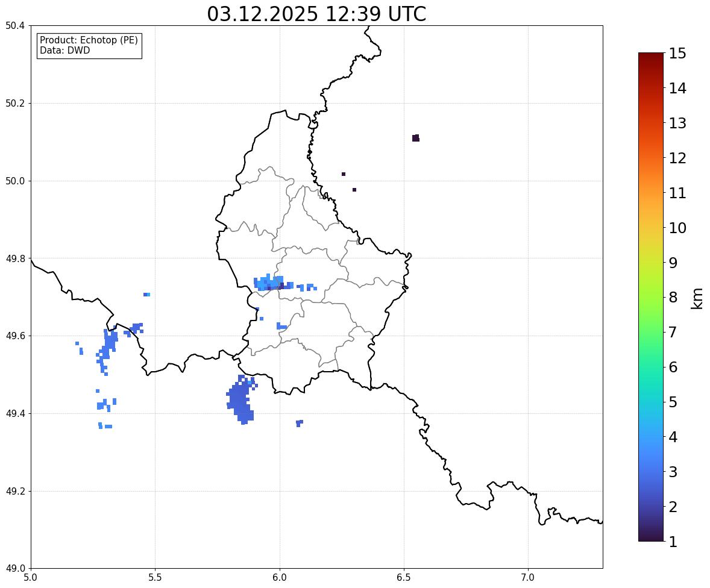This screenshot has height=588, width=710.
Task: Click the blue 3 km region of colorbar
Action: point(651,472)
